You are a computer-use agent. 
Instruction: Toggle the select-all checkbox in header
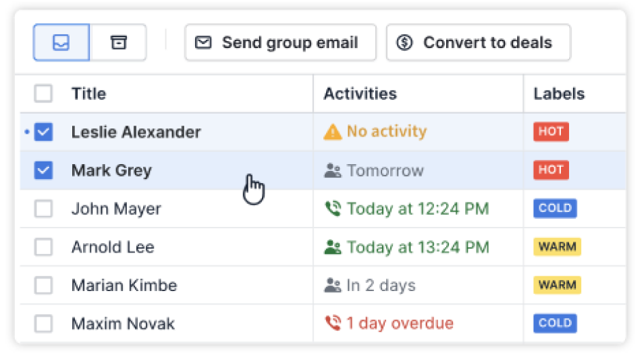43,93
